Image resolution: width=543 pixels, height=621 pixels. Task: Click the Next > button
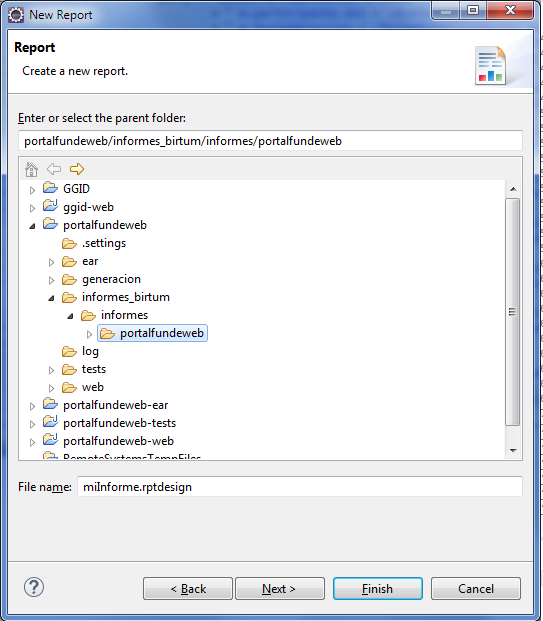tap(280, 589)
